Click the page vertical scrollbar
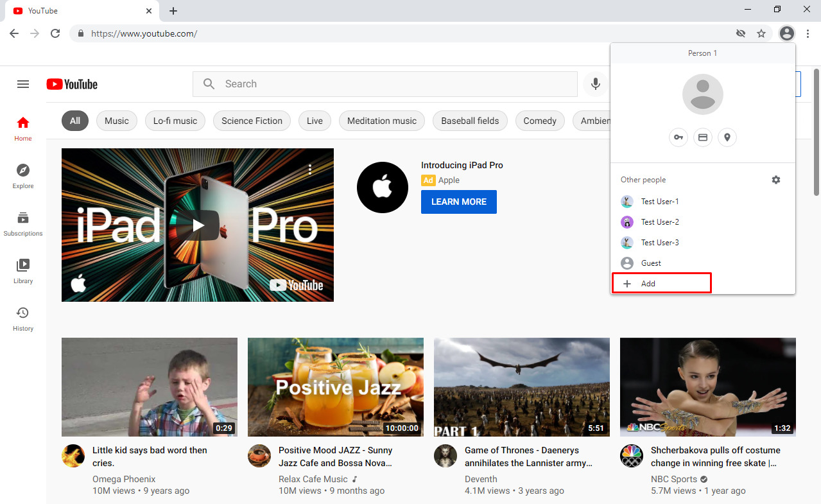821x504 pixels. click(x=817, y=132)
